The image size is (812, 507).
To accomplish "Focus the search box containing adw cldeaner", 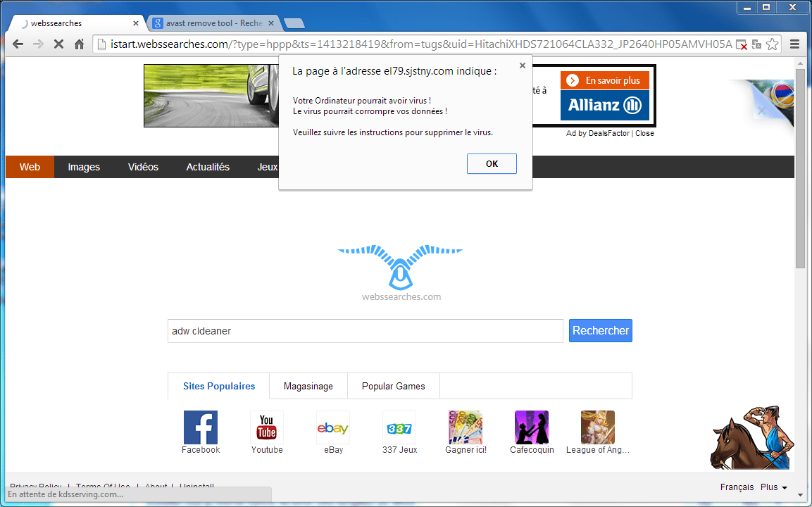I will (365, 331).
